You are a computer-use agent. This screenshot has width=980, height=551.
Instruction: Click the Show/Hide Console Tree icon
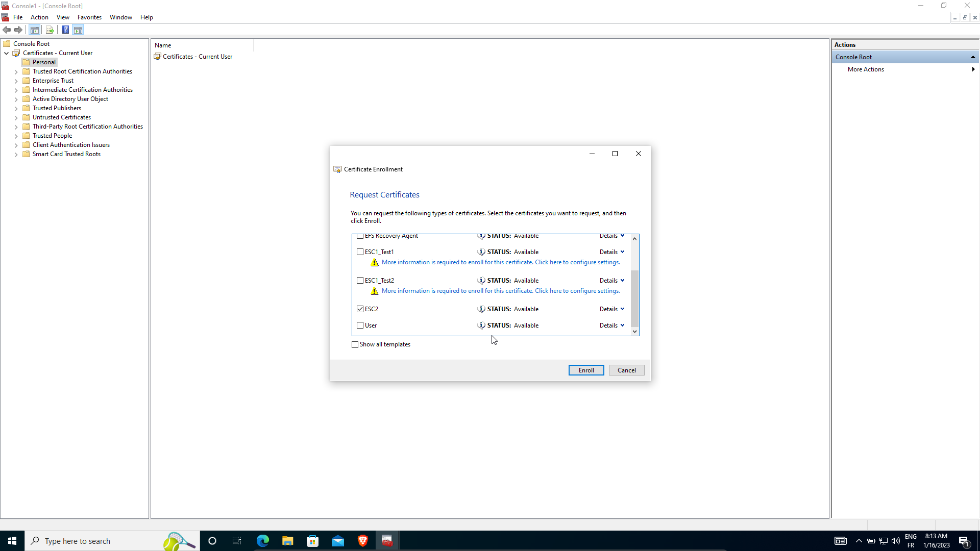tap(35, 30)
